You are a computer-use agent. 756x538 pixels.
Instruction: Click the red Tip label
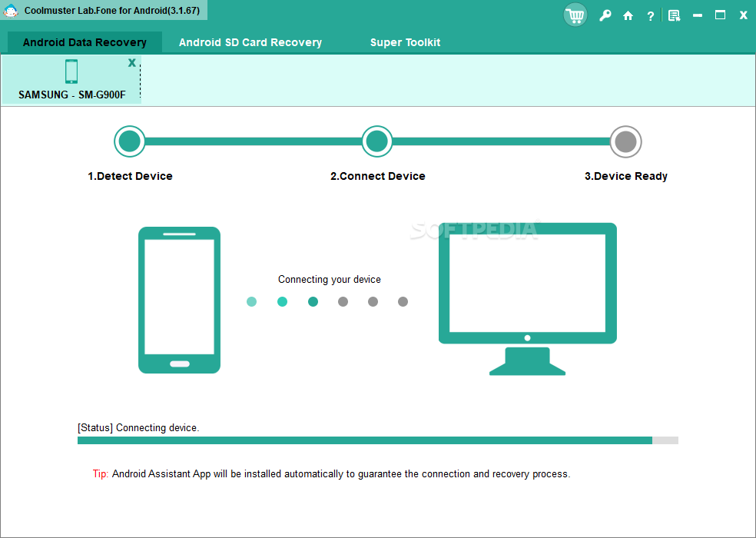[x=101, y=474]
